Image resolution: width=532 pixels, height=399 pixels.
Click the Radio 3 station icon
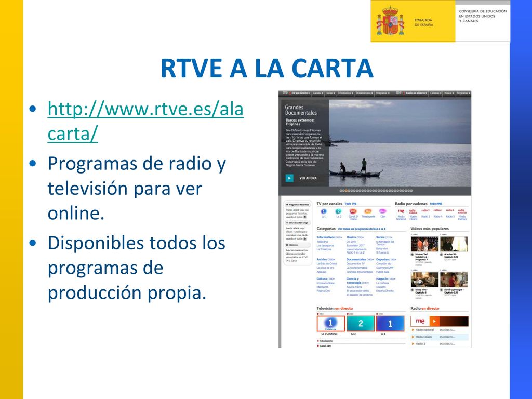(x=425, y=211)
